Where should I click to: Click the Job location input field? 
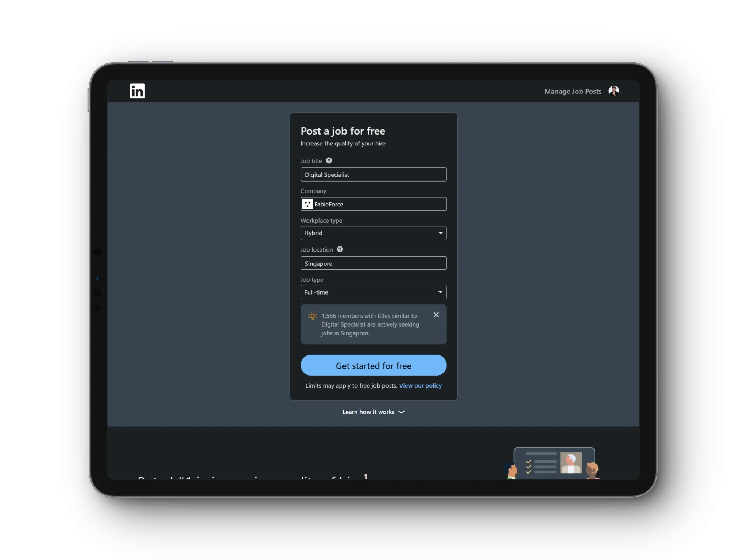[x=373, y=263]
